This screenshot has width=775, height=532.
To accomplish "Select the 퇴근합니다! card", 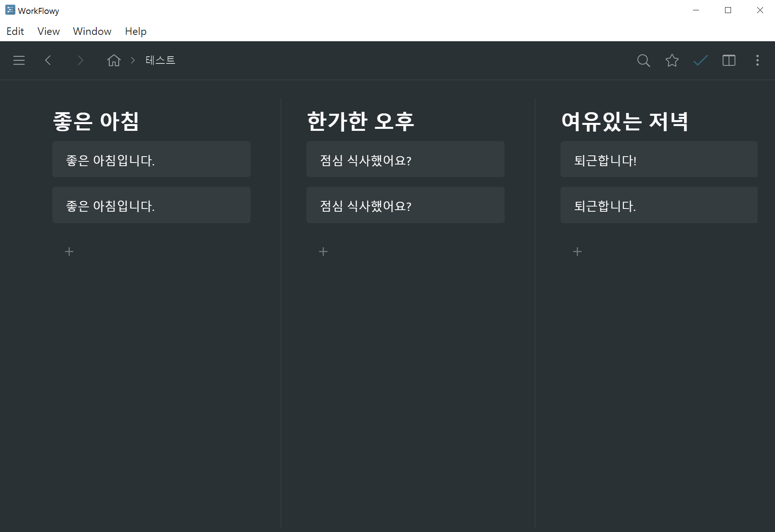I will pyautogui.click(x=658, y=160).
